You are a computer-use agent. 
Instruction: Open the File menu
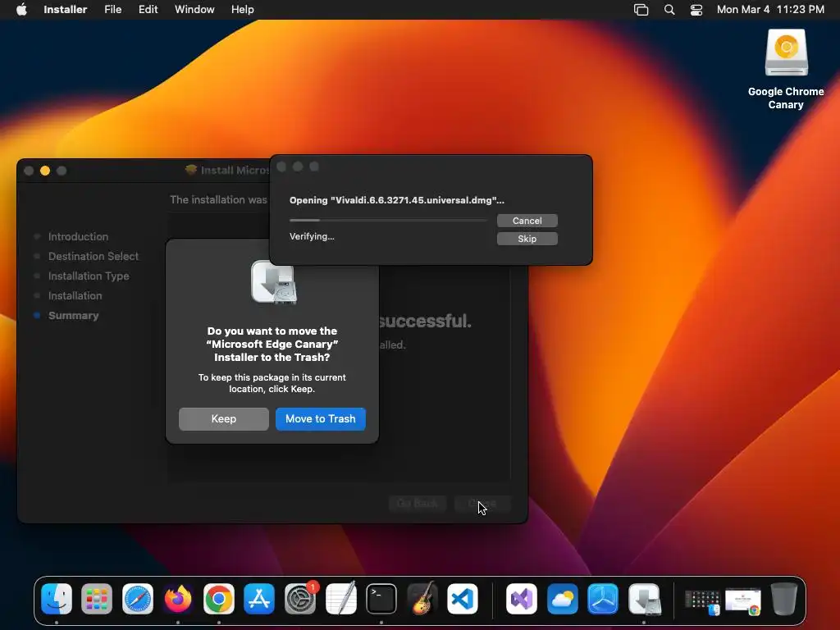click(x=112, y=10)
